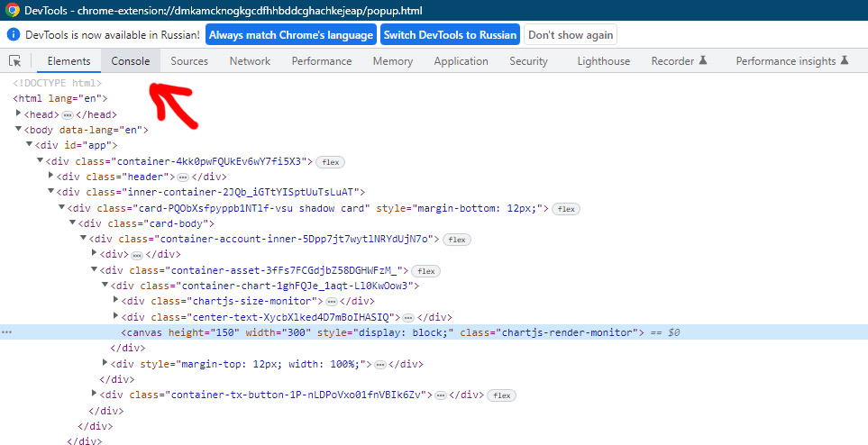The image size is (868, 445).
Task: Open the Security tab
Action: click(x=529, y=61)
